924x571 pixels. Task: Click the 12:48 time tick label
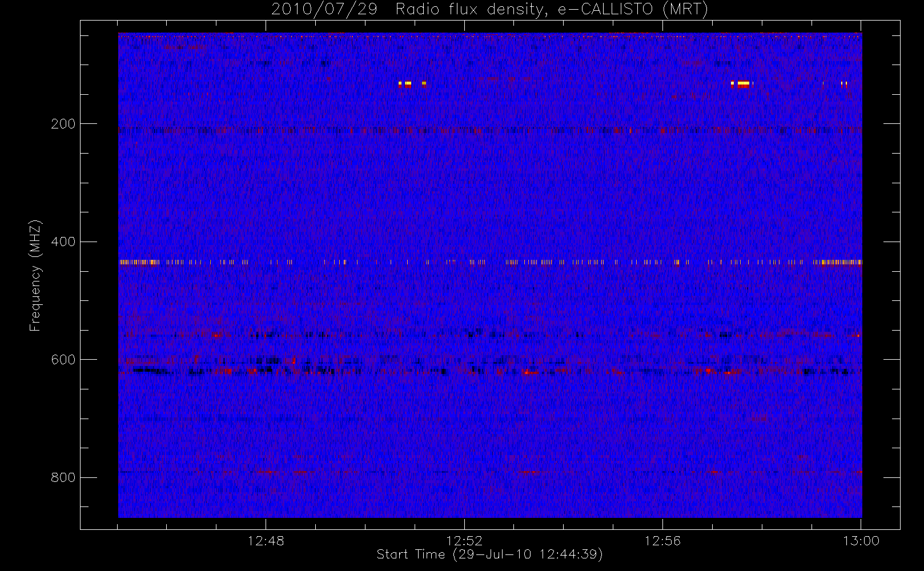[x=266, y=541]
